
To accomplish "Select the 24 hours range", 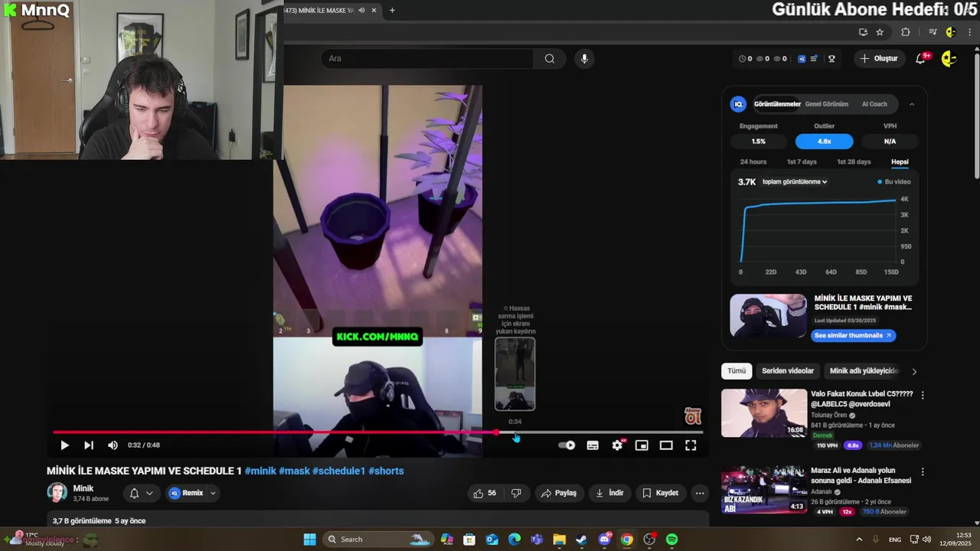I will point(753,162).
